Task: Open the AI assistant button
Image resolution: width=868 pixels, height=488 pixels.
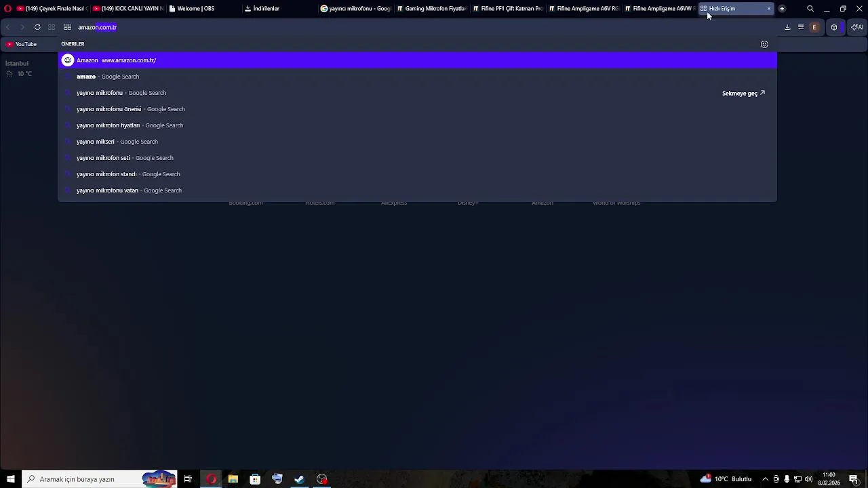Action: point(857,27)
